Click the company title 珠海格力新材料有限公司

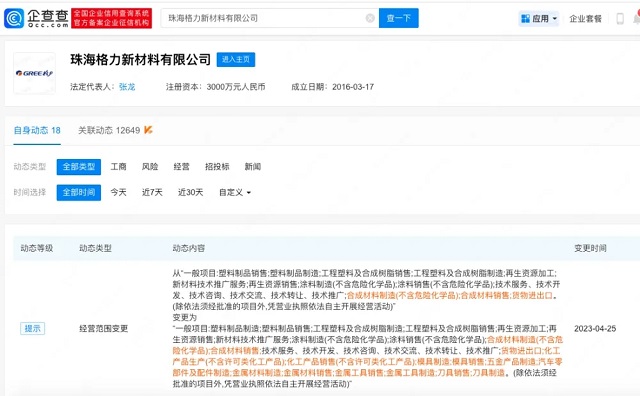pyautogui.click(x=140, y=60)
